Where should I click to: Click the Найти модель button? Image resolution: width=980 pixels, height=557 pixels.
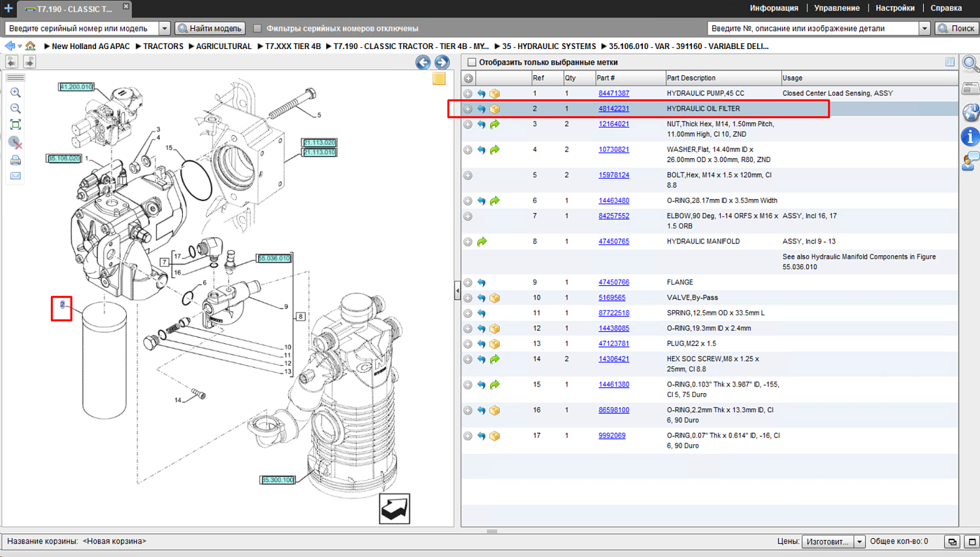click(x=210, y=28)
